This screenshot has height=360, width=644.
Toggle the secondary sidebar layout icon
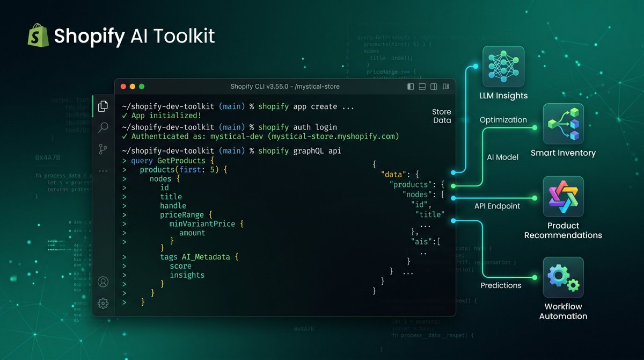click(434, 87)
